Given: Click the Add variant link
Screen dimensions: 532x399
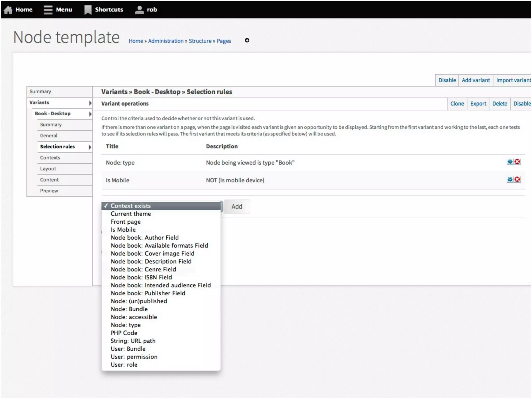Looking at the screenshot, I should click(x=475, y=80).
